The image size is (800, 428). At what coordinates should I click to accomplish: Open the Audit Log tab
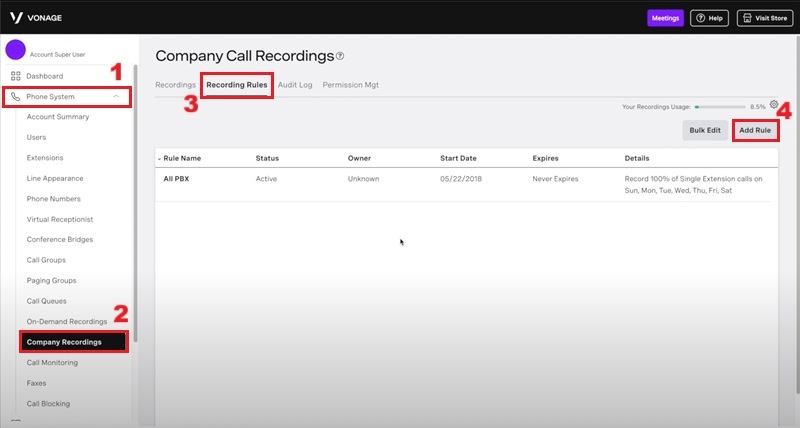pos(295,85)
